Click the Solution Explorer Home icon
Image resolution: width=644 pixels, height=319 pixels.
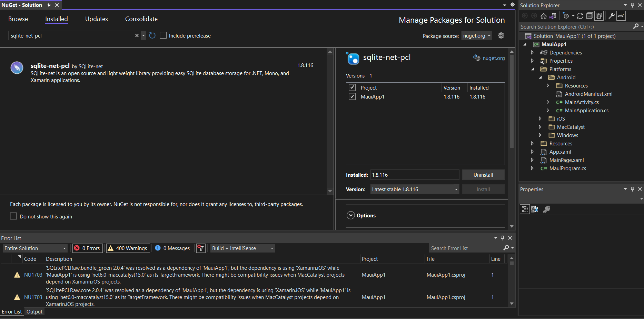coord(544,16)
